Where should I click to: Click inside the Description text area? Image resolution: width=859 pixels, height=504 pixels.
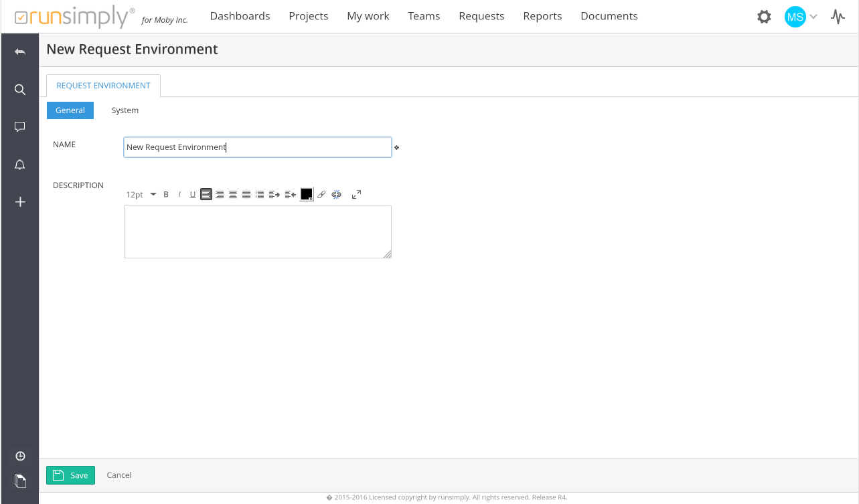point(257,231)
